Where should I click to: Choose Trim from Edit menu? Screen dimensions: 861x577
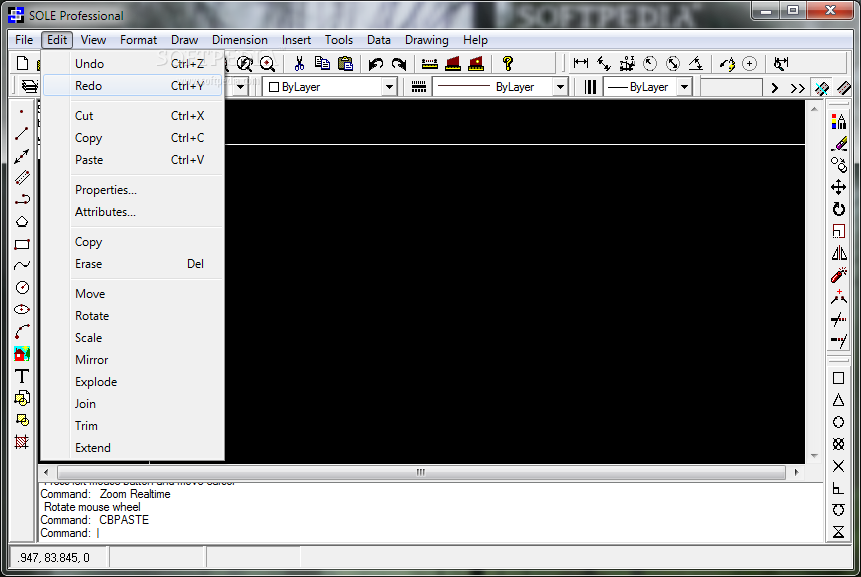tap(132, 426)
